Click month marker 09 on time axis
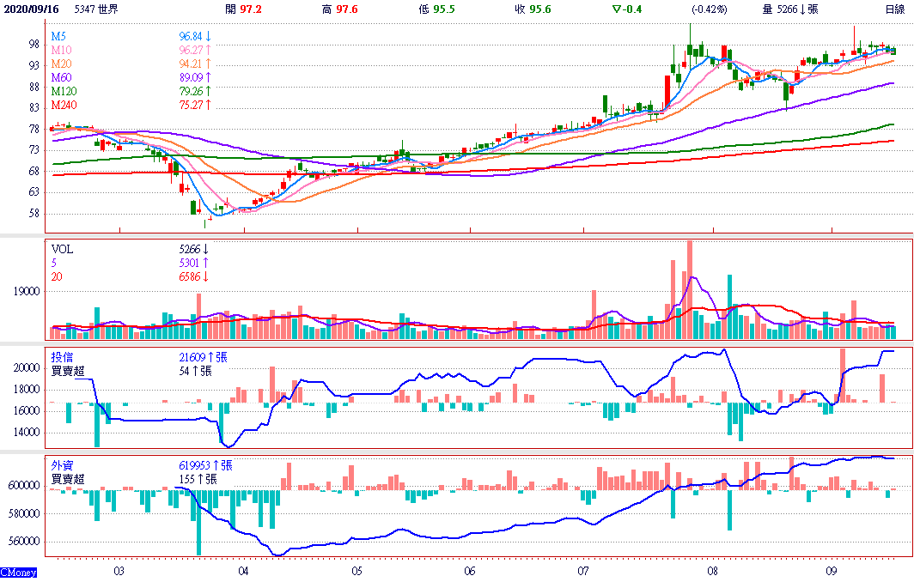 [831, 571]
